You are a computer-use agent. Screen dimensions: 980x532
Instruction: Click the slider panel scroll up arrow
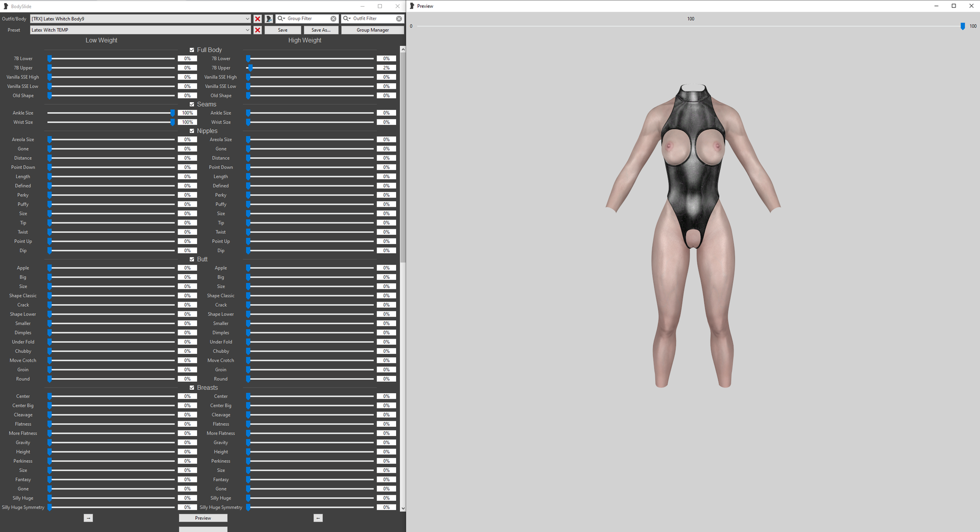click(x=403, y=50)
